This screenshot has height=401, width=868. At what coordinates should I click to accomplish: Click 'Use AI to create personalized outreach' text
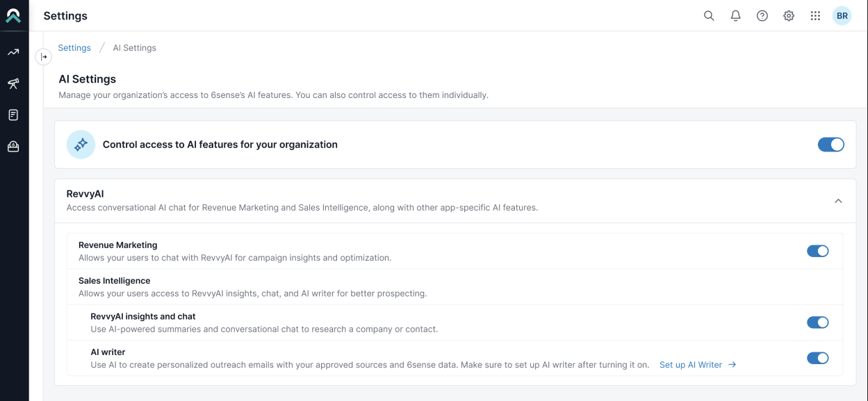370,365
